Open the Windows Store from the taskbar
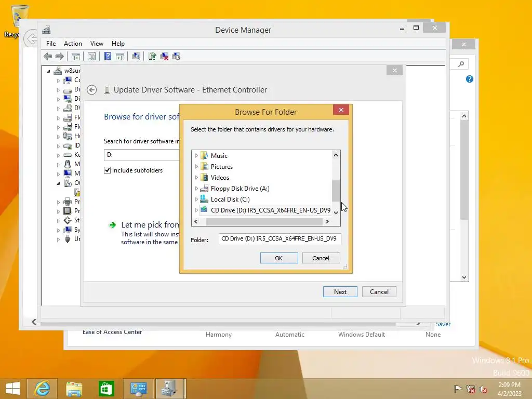The height and width of the screenshot is (399, 532). point(106,389)
